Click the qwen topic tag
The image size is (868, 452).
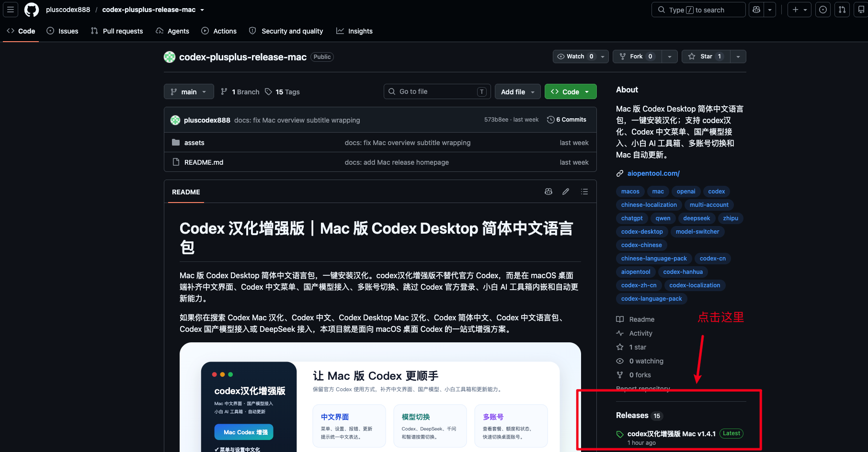[x=663, y=218]
